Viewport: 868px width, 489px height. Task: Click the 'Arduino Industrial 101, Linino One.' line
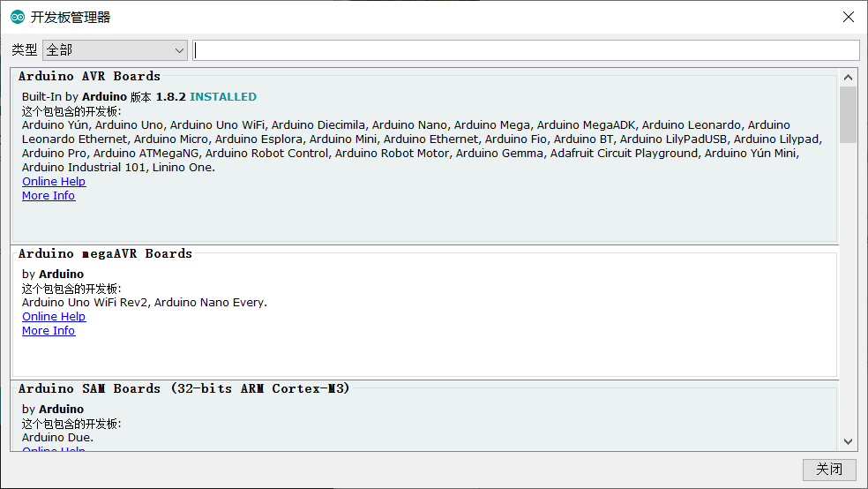click(x=118, y=167)
